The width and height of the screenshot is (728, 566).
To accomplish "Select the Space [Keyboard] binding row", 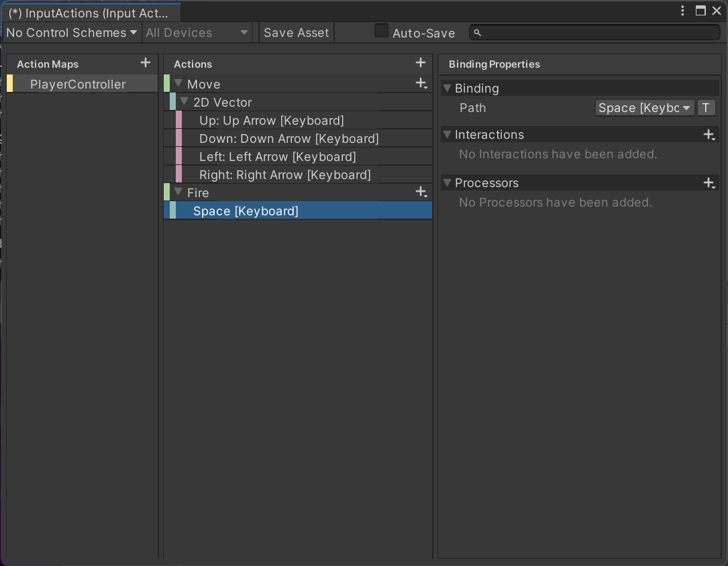I will point(298,211).
